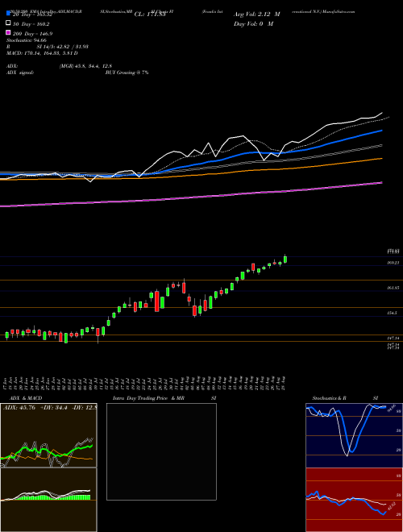Click the blue 20 Day EMA legend swatch
Image resolution: width=403 pixels, height=532 pixels.
[x=8, y=14]
